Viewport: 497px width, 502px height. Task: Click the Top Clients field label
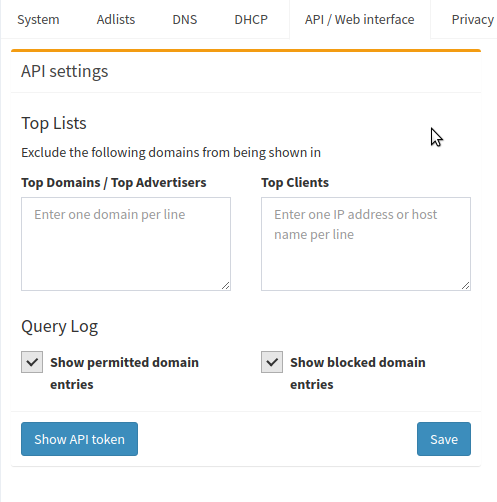(295, 183)
